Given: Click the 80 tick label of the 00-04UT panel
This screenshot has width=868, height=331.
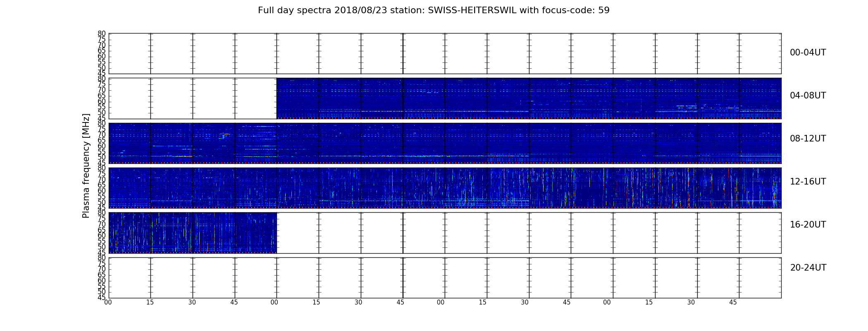Looking at the screenshot, I should click(x=102, y=34).
